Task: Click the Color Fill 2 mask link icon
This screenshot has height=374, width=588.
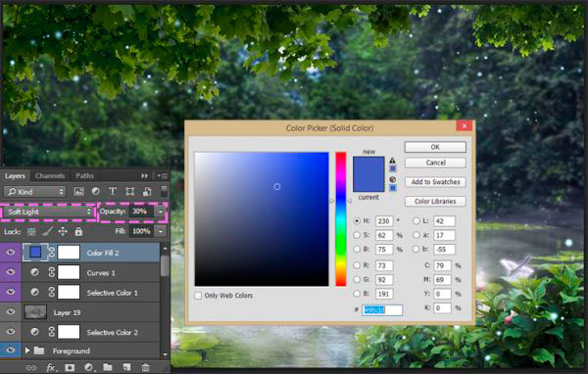Action: tap(52, 253)
